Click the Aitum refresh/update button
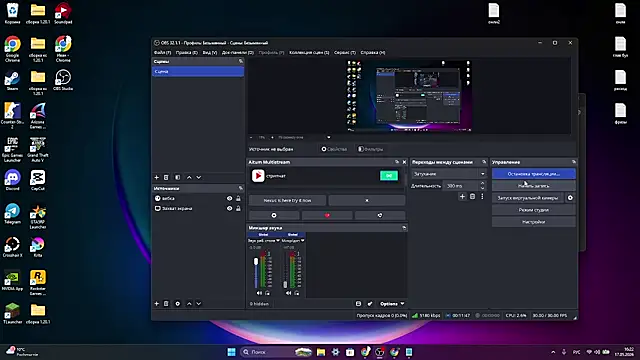Viewport: 640px width, 360px height. click(380, 215)
